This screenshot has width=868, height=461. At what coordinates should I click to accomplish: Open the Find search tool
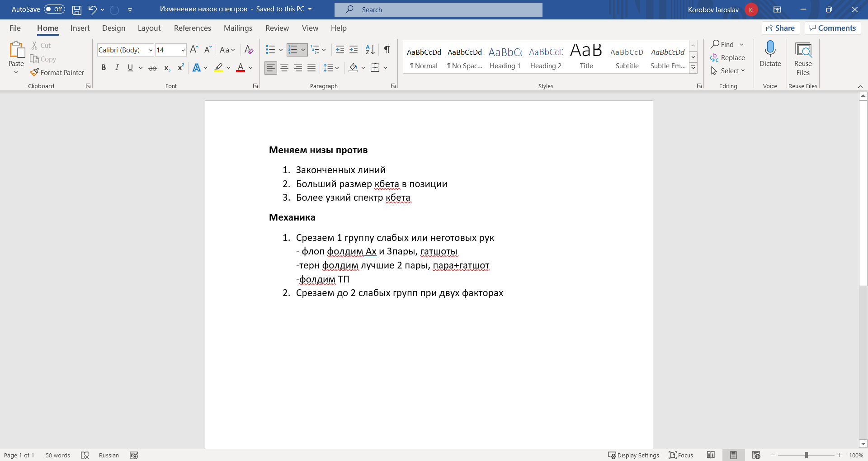pyautogui.click(x=722, y=44)
